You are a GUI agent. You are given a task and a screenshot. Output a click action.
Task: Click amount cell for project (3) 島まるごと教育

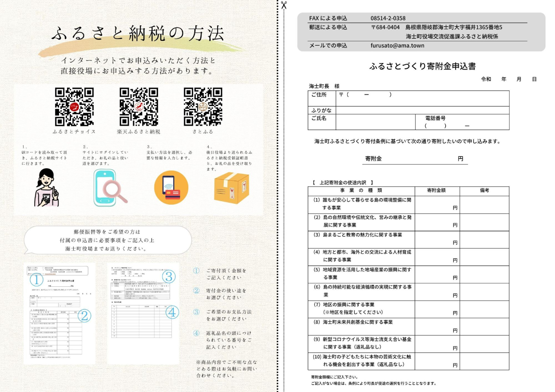(437, 239)
